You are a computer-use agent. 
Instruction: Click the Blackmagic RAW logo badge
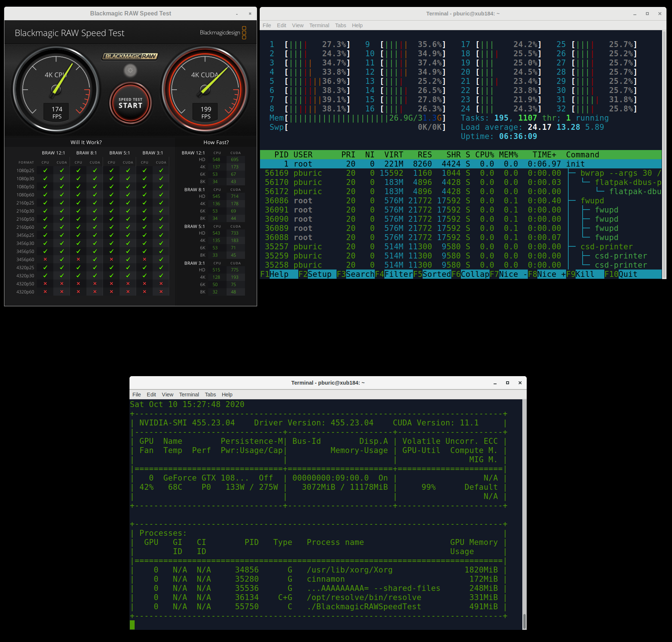[x=130, y=56]
